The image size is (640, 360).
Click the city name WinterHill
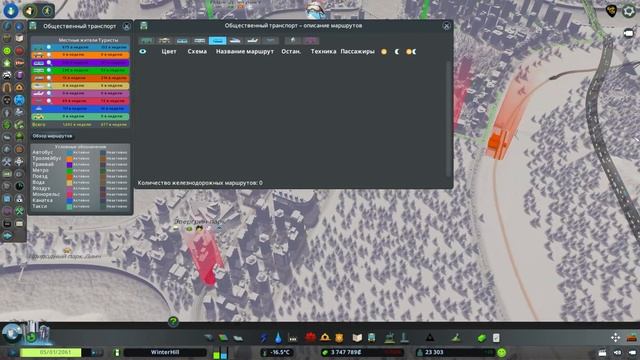point(165,352)
